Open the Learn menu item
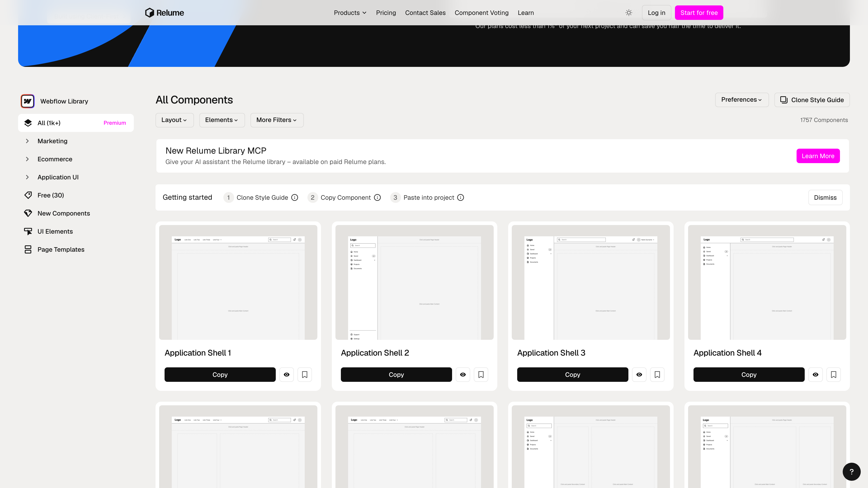Image resolution: width=868 pixels, height=488 pixels. tap(526, 13)
